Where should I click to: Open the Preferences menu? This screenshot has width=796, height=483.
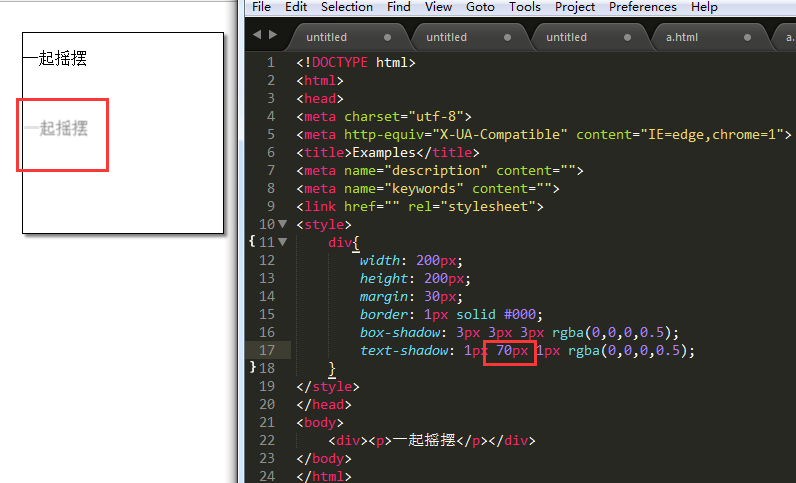click(643, 7)
